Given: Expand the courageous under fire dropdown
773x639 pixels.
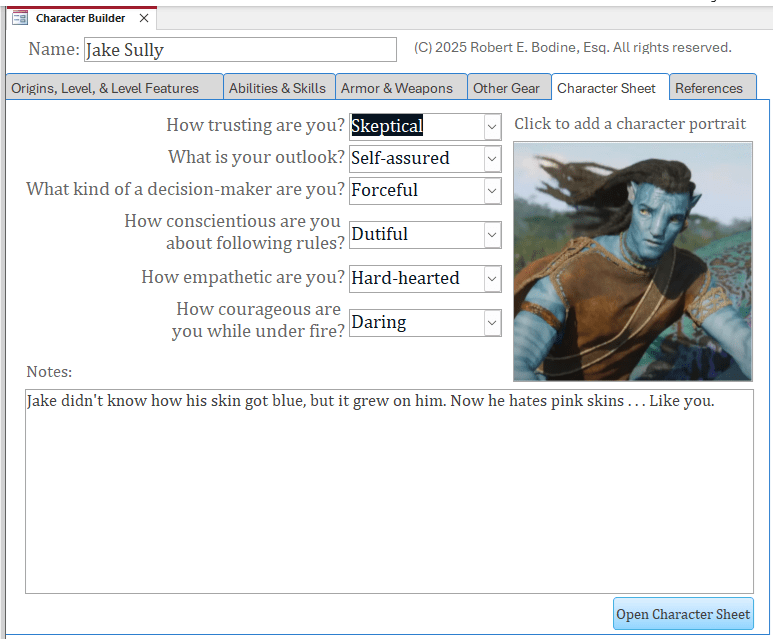Looking at the screenshot, I should pyautogui.click(x=491, y=323).
